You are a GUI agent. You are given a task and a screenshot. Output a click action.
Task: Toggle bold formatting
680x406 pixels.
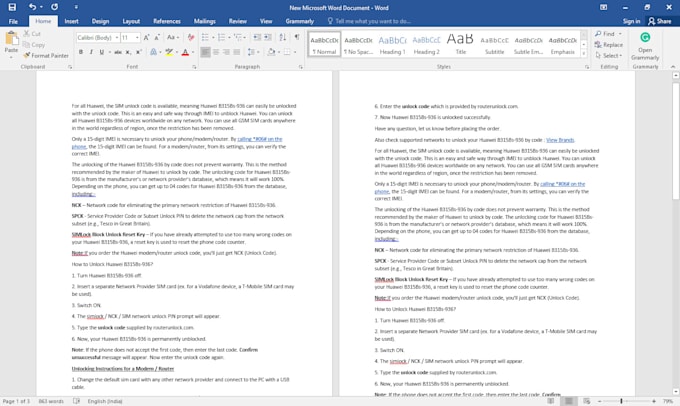(81, 52)
